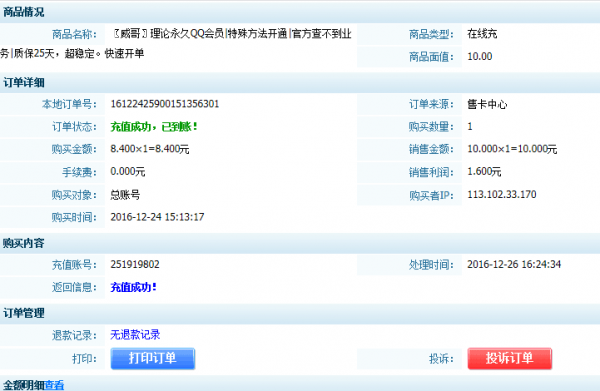This screenshot has width=600, height=391.
Task: Click the blue 充值成功 return message
Action: point(134,287)
